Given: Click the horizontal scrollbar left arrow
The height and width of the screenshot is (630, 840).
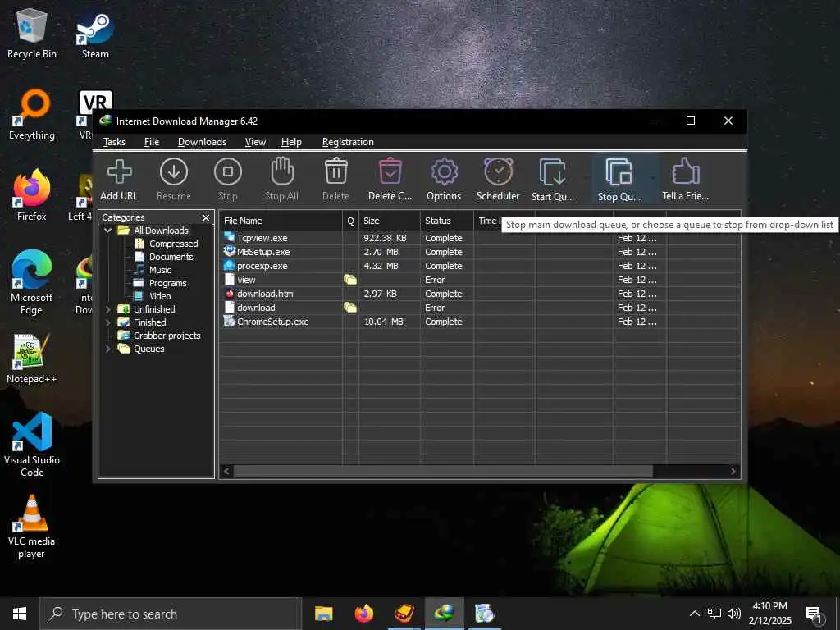Looking at the screenshot, I should coord(226,472).
